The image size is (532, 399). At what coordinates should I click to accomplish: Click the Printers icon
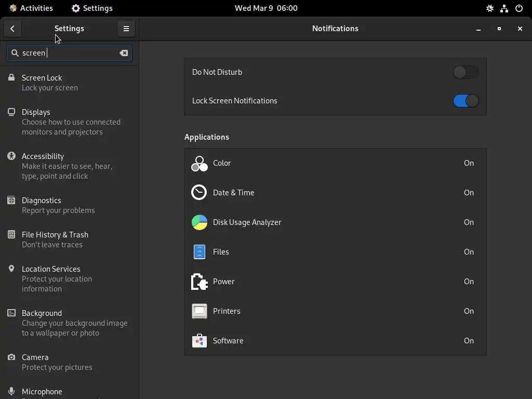tap(199, 311)
